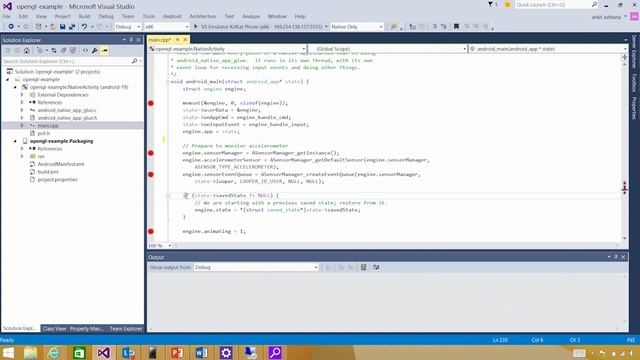The width and height of the screenshot is (640, 360).
Task: Toggle breakpoint on engine.animating line
Action: [151, 231]
